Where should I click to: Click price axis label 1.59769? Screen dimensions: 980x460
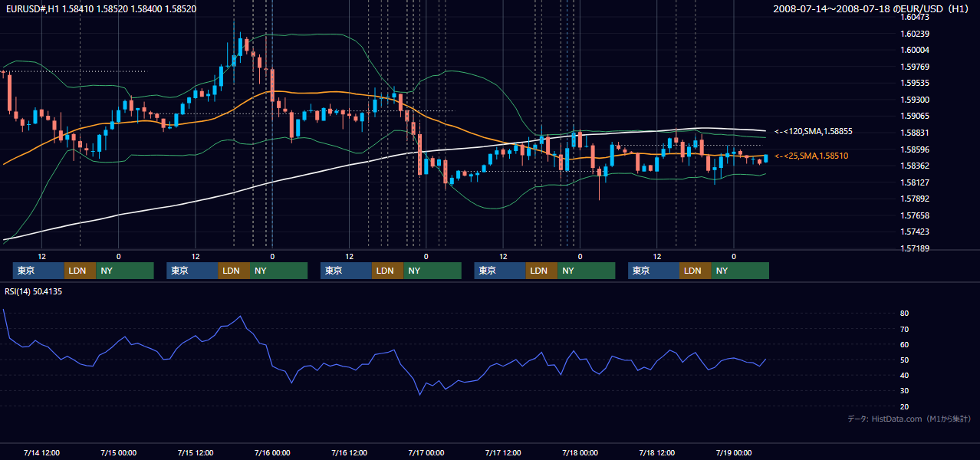(x=915, y=67)
